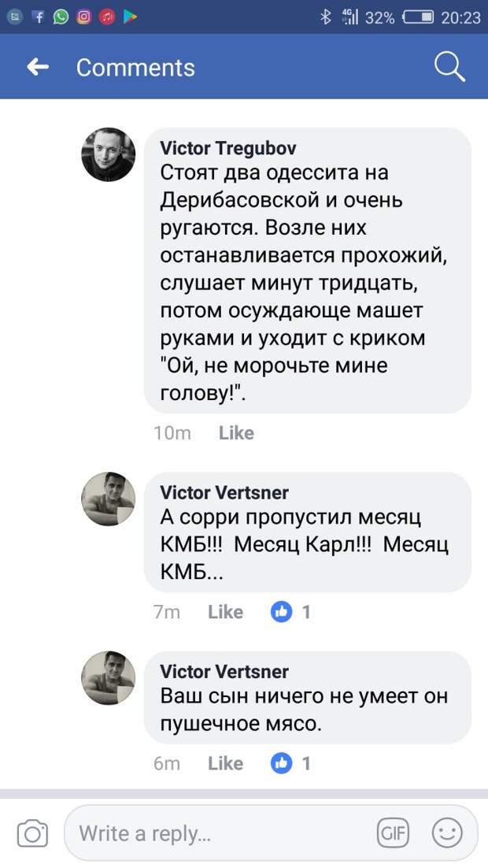The image size is (488, 868).
Task: Tap the camera icon to attach photo
Action: pos(32,833)
